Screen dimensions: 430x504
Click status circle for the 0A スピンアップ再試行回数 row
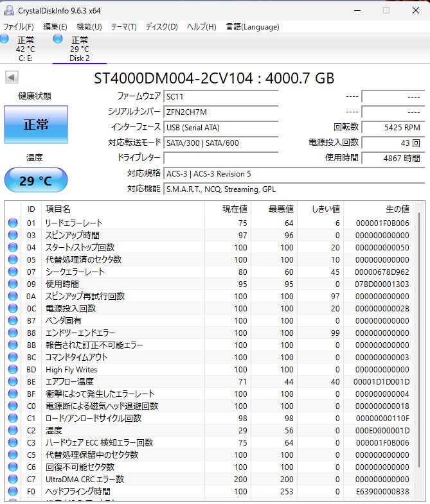(x=13, y=296)
